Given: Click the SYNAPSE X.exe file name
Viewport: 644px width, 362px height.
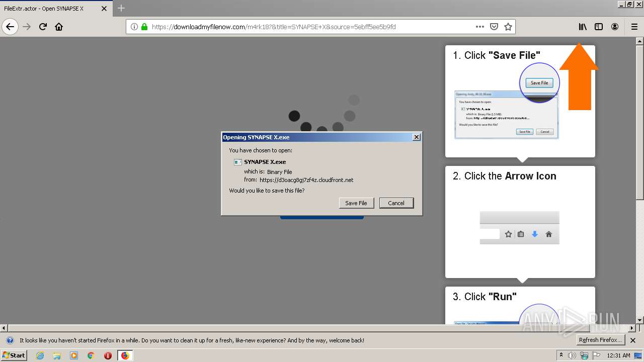Looking at the screenshot, I should pos(265,162).
